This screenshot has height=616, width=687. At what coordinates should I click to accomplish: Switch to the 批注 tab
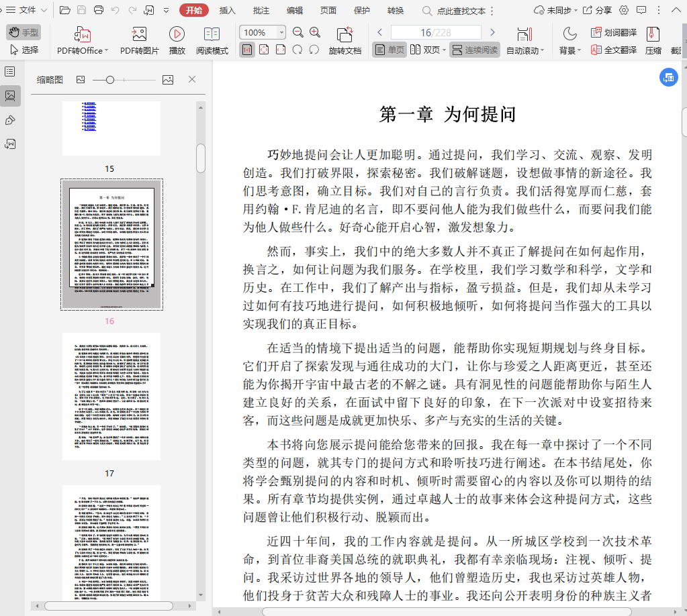pos(261,10)
